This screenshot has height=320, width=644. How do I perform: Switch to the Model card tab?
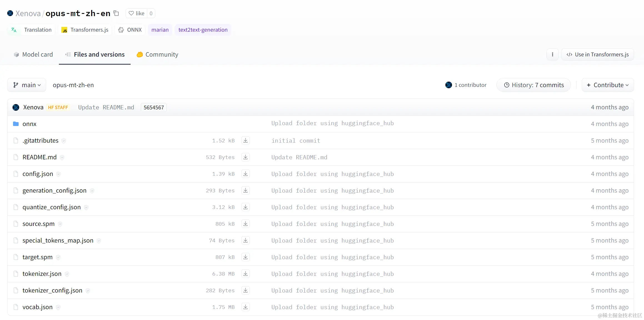(33, 54)
